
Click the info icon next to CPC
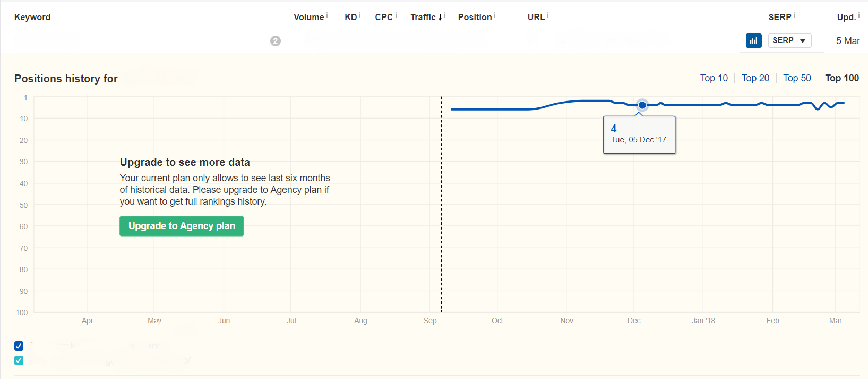[396, 15]
